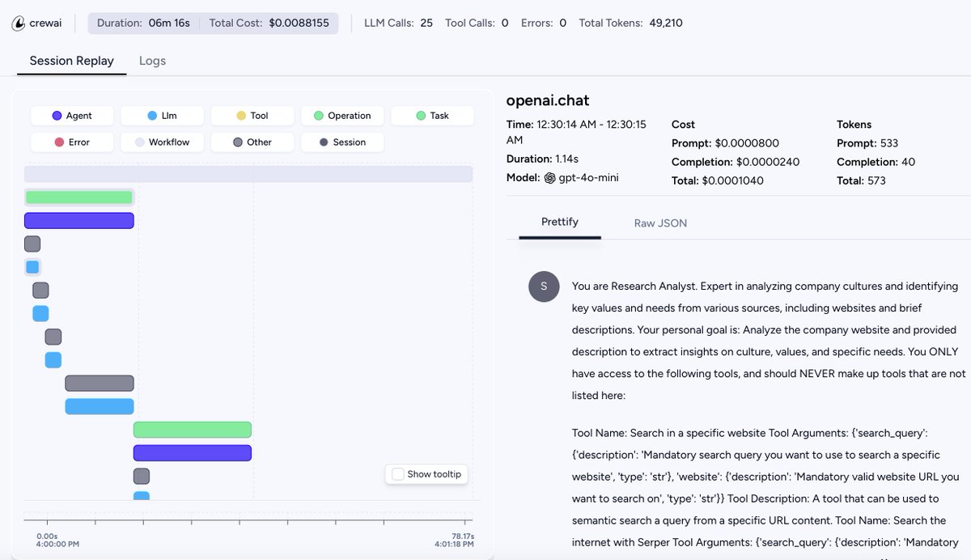Click the Total Cost $0.0088155 stat

click(x=269, y=23)
